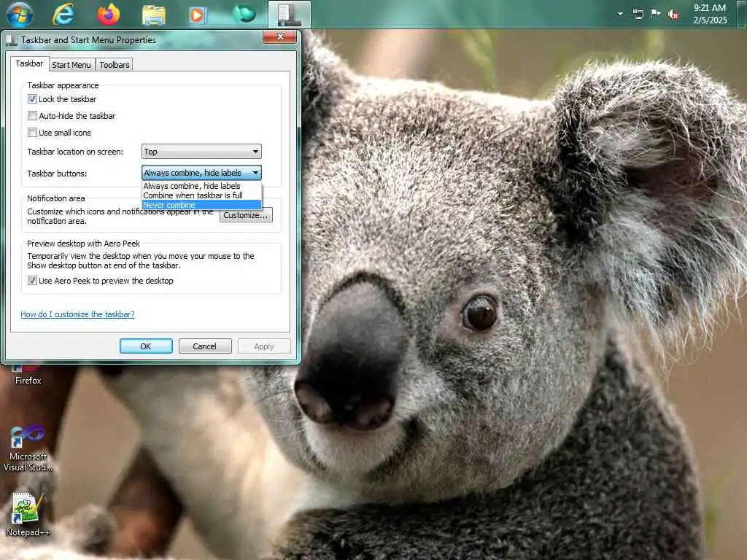Click the Cancel button

click(x=205, y=346)
